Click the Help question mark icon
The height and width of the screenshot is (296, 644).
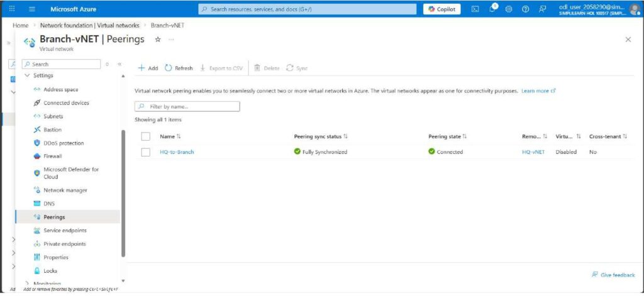(525, 9)
